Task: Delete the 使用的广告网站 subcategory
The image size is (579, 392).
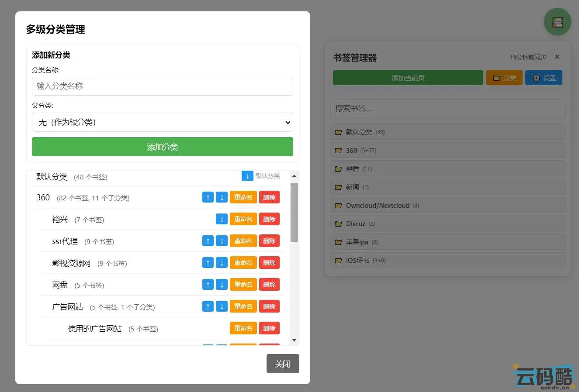Action: 269,328
